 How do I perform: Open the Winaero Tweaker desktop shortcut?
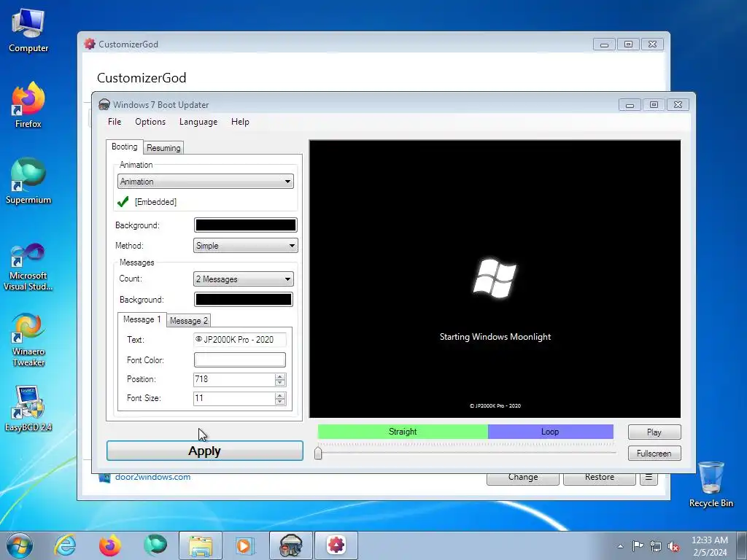click(28, 340)
